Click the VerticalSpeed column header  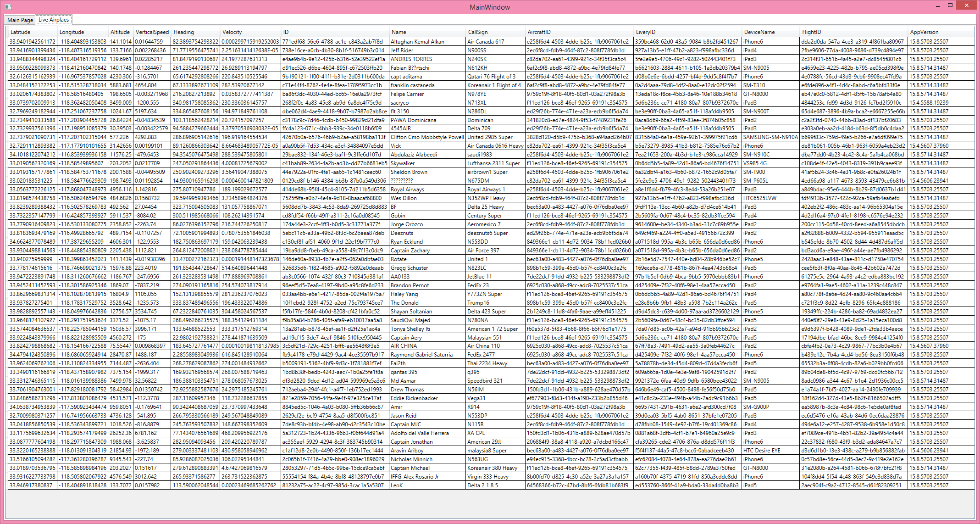point(152,32)
